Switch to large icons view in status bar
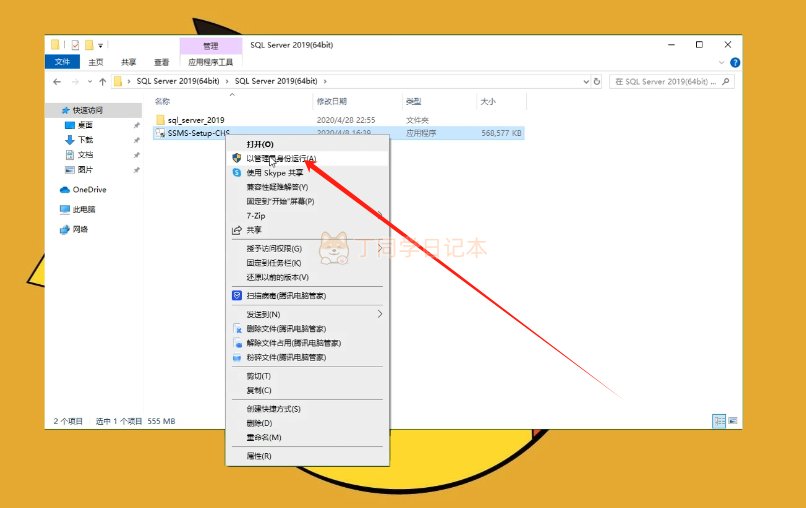Screen dimensions: 806x508 [x=733, y=421]
